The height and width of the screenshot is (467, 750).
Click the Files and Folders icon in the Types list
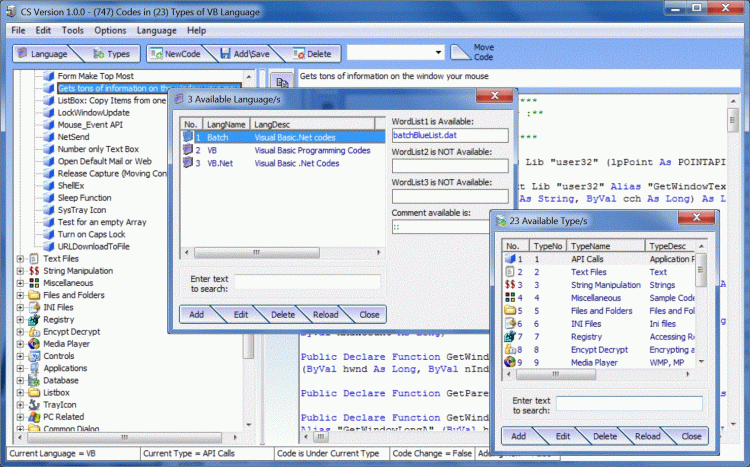point(510,311)
